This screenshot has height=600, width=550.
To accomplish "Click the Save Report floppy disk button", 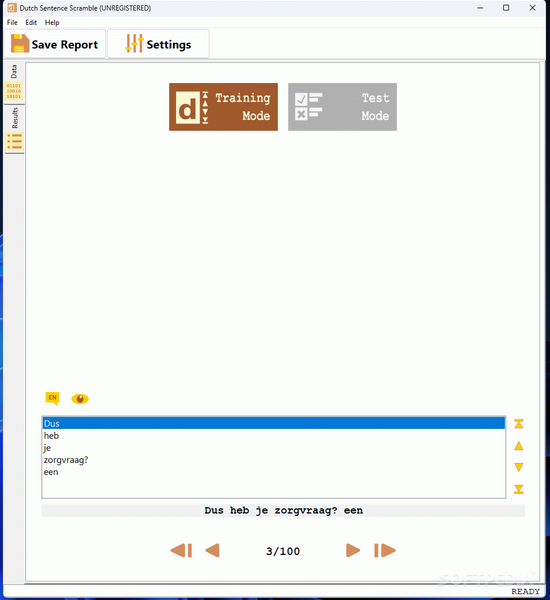I will pos(54,44).
